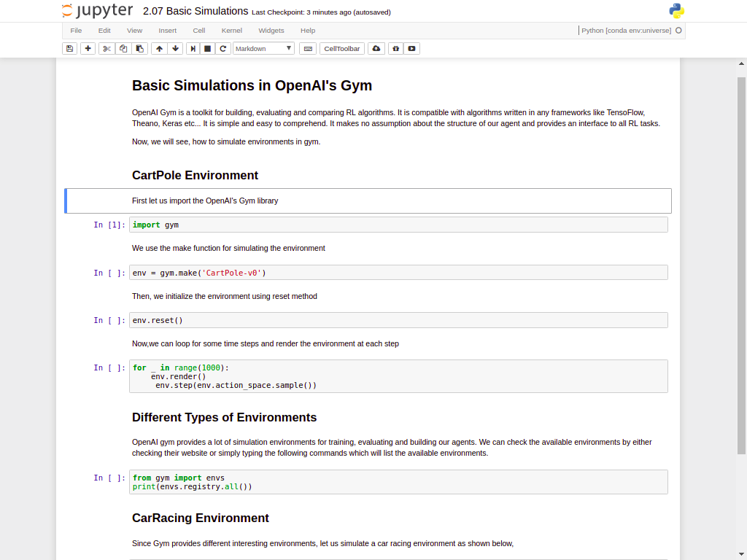The height and width of the screenshot is (560, 747).
Task: Select the env.reset() code cell
Action: pos(398,321)
